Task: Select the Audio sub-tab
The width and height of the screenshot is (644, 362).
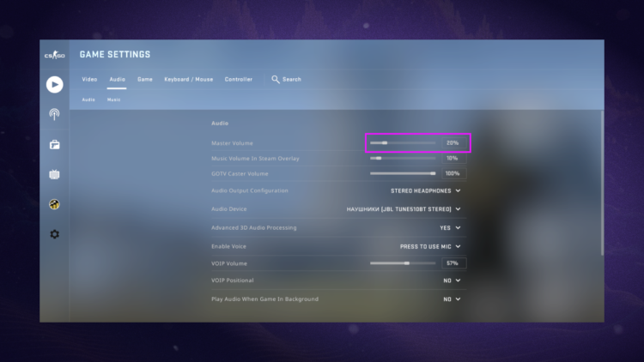Action: click(88, 100)
